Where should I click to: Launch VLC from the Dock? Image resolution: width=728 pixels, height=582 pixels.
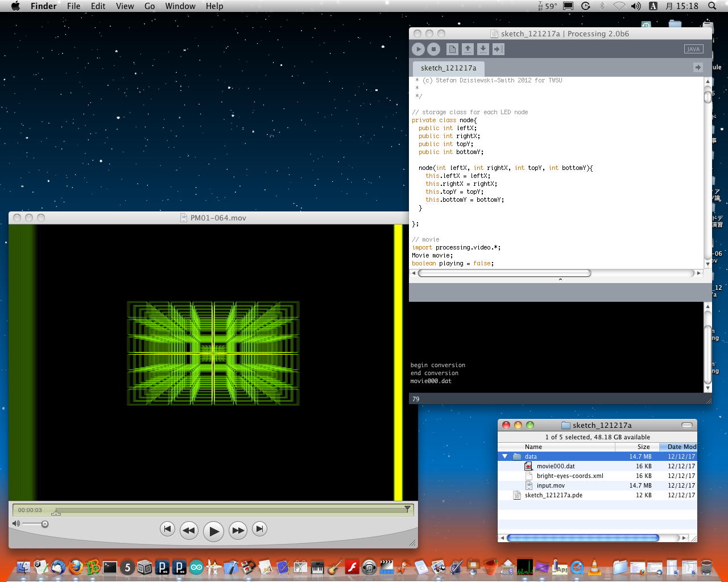click(594, 567)
